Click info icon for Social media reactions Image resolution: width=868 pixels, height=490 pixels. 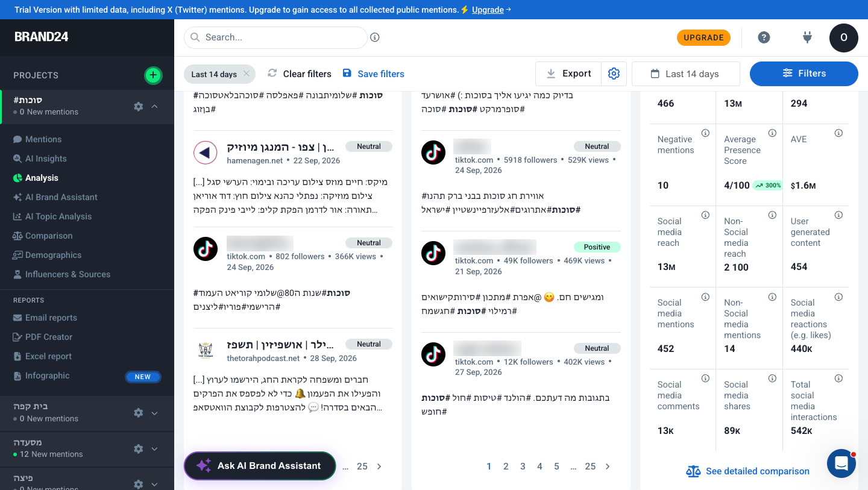tap(838, 297)
